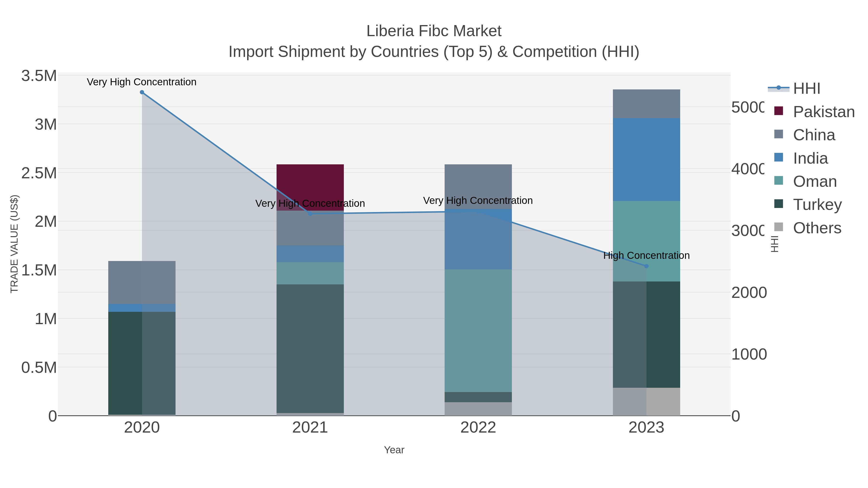
Task: Select the 2021 HHI data point
Action: click(x=310, y=214)
